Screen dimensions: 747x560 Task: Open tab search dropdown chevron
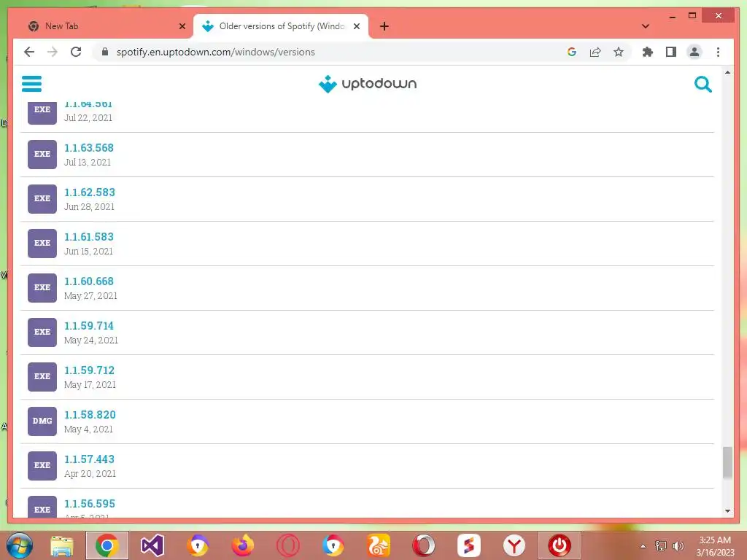(x=645, y=26)
